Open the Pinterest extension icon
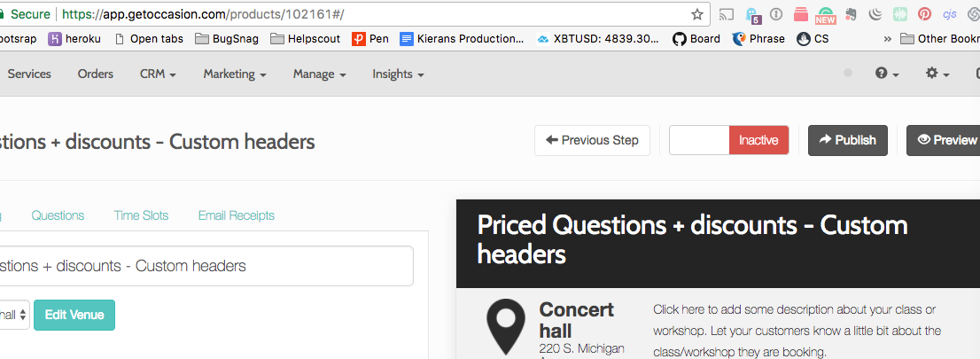This screenshot has width=980, height=359. (924, 14)
